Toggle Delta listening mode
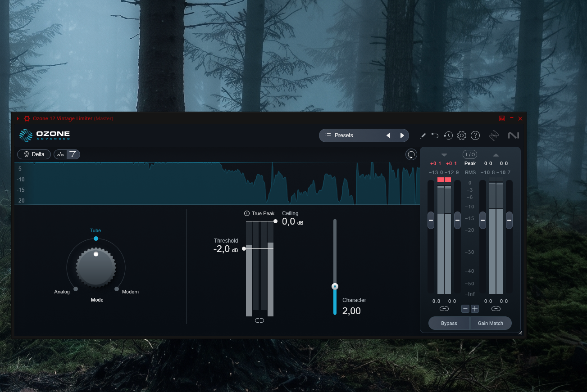 click(34, 154)
